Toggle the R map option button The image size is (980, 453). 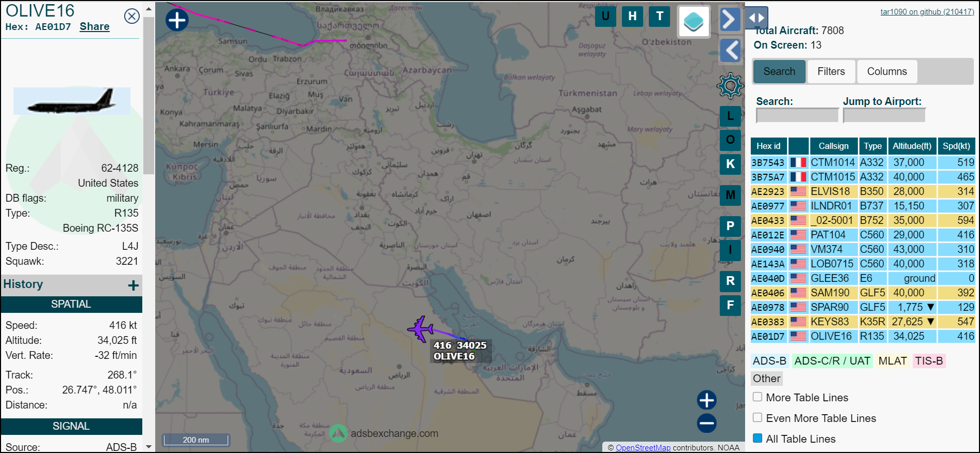730,281
